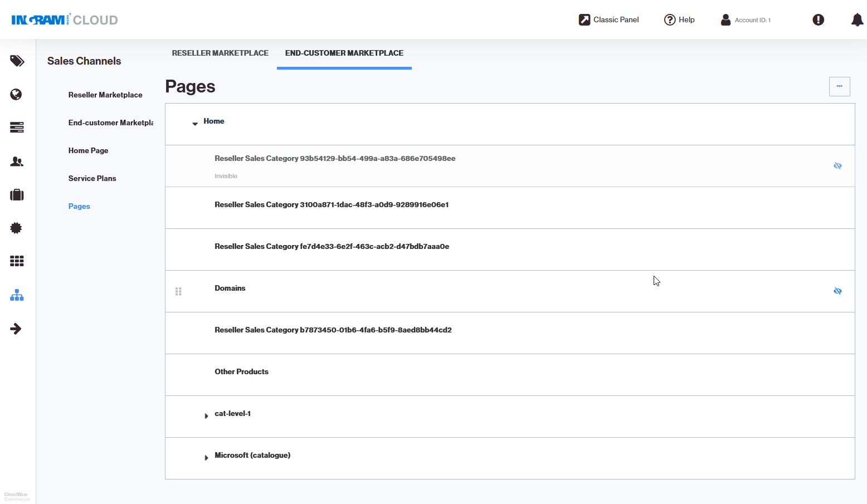Select the briefcase icon in the sidebar
867x504 pixels.
pos(17,195)
